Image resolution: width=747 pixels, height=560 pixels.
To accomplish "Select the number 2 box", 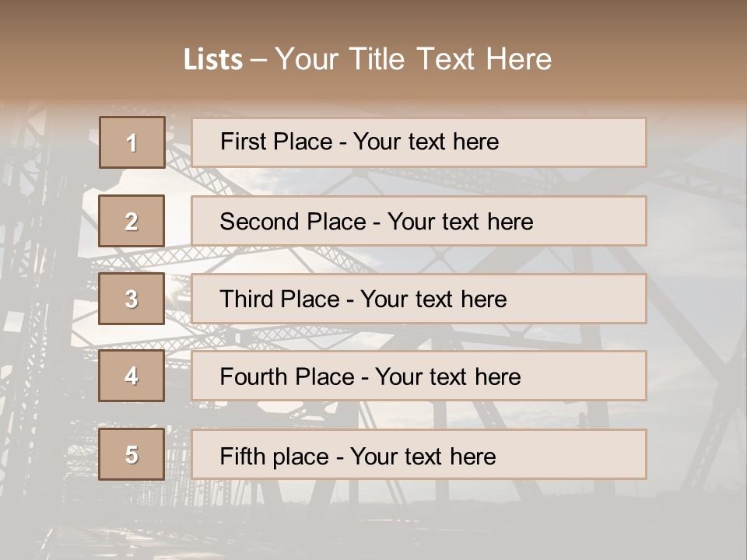I will click(x=132, y=221).
